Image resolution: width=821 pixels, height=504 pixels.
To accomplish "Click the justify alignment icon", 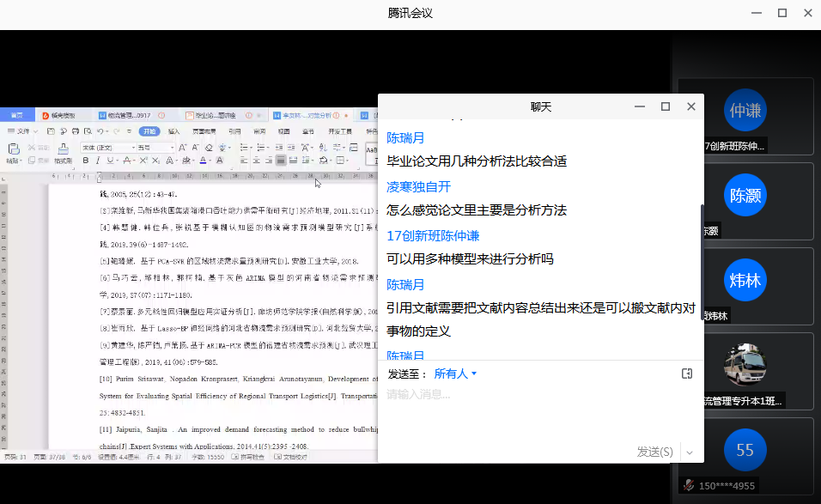I will 280,161.
